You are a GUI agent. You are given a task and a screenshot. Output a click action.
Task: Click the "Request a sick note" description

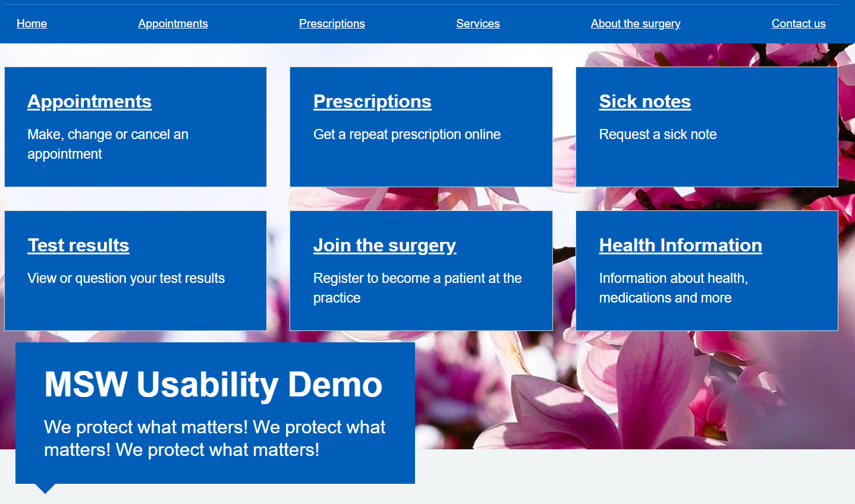click(658, 134)
